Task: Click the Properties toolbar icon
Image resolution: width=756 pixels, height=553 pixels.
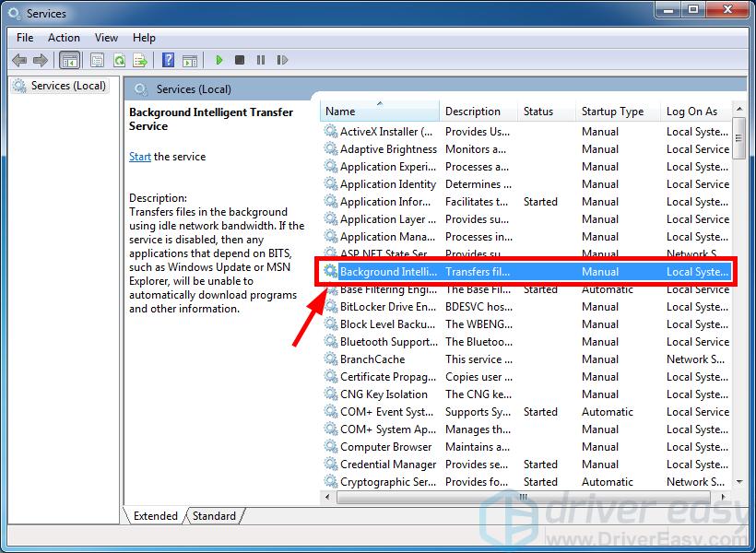Action: 98,60
